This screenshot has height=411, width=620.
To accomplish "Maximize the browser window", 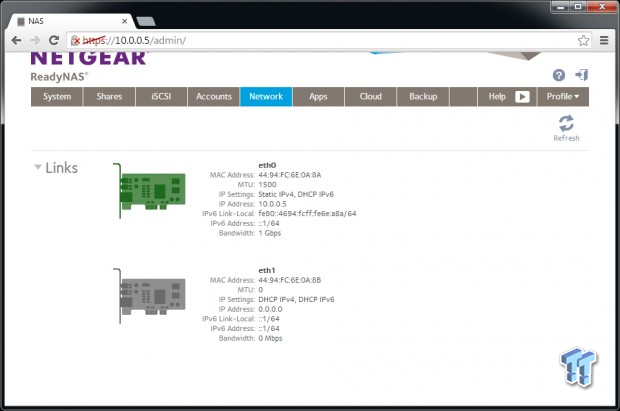I will point(578,7).
